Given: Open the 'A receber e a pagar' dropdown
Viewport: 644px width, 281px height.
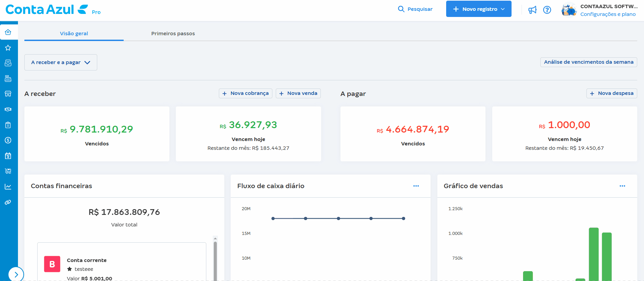Looking at the screenshot, I should pyautogui.click(x=61, y=62).
